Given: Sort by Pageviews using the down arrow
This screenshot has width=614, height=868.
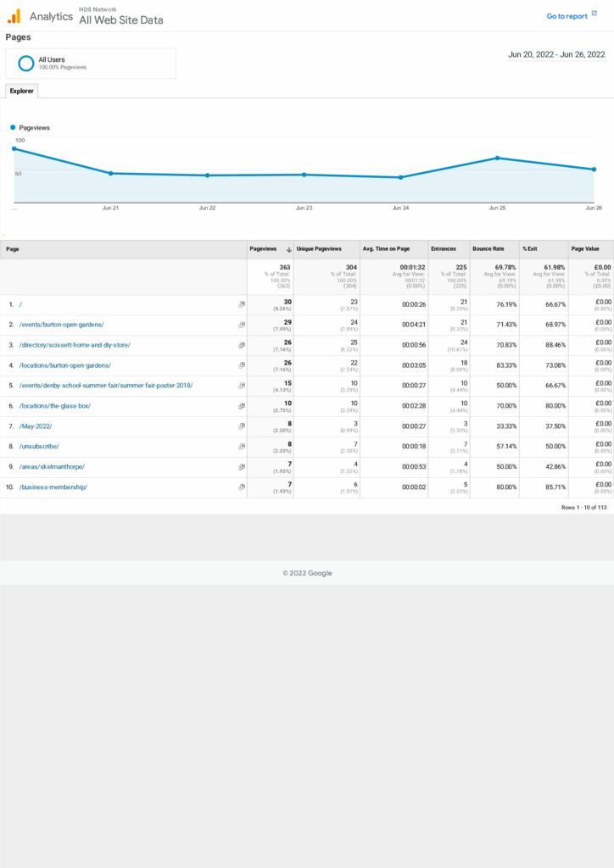Looking at the screenshot, I should (288, 249).
